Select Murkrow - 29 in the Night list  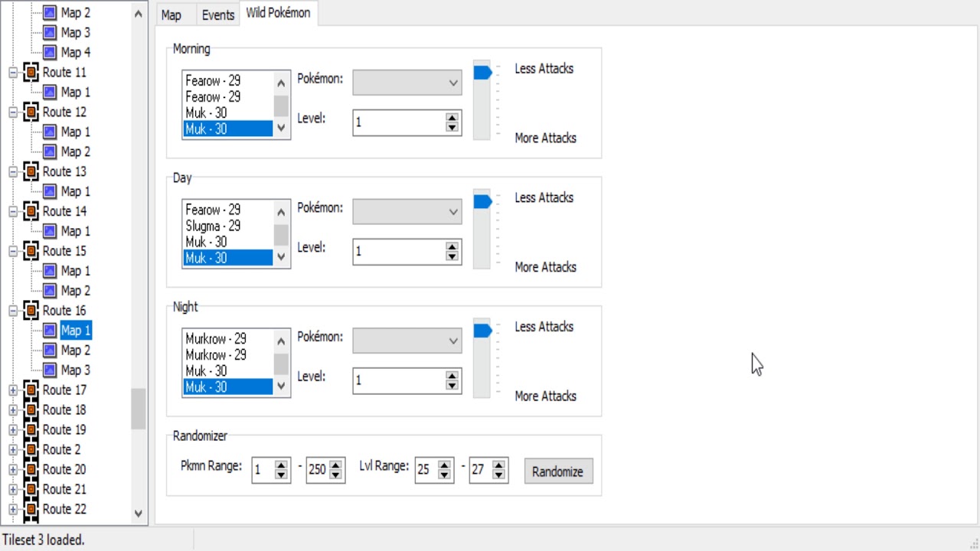216,338
